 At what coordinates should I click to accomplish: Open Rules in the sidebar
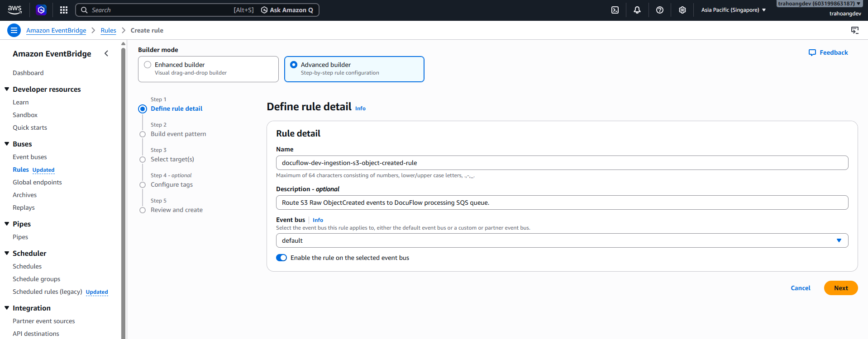click(x=21, y=169)
